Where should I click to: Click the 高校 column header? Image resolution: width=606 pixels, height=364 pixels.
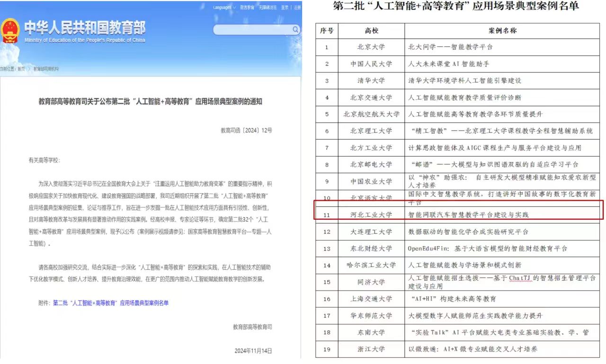click(x=371, y=31)
